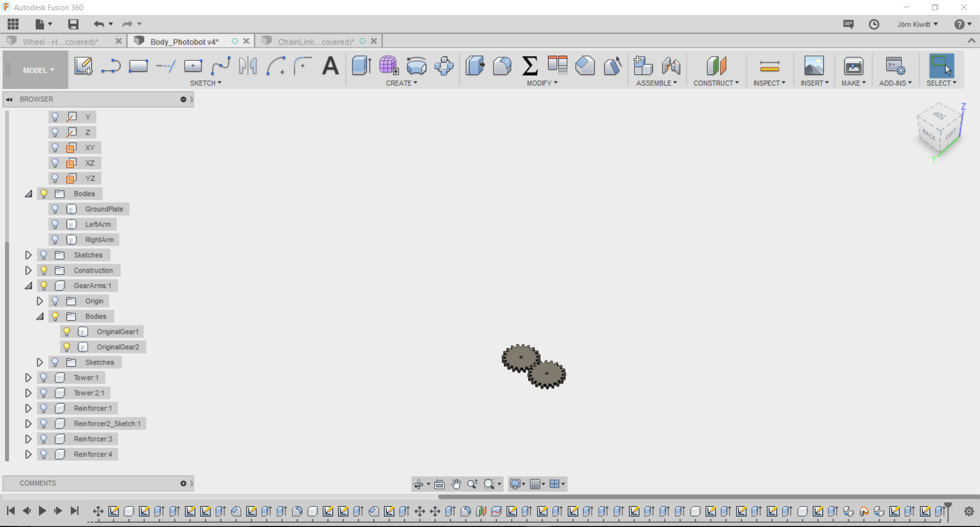This screenshot has height=527, width=980.
Task: Click the Pan hand navigation tool
Action: [456, 484]
